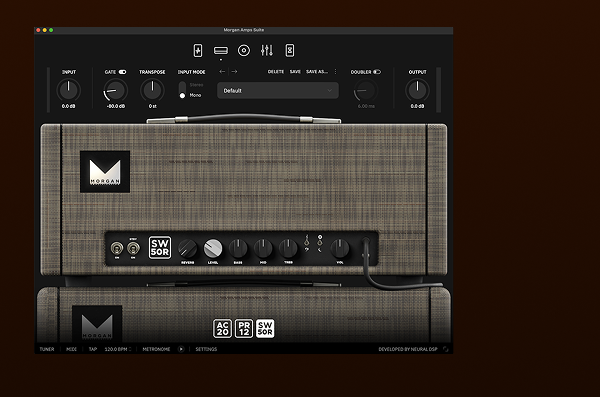The image size is (600, 397).
Task: Click the amp VOL knob
Action: (340, 248)
